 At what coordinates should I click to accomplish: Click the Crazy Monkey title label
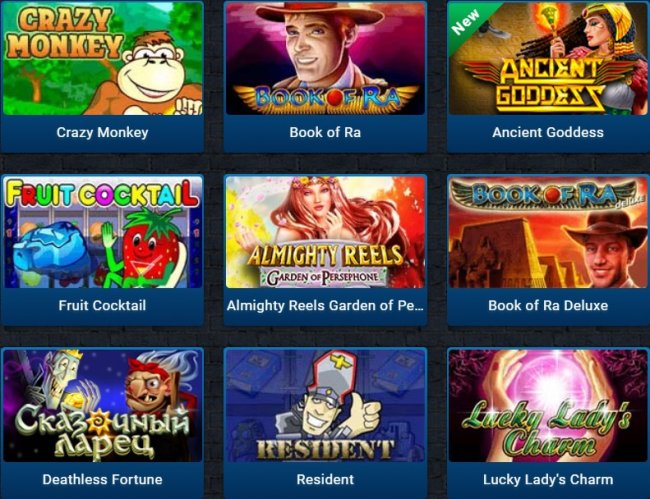point(102,133)
